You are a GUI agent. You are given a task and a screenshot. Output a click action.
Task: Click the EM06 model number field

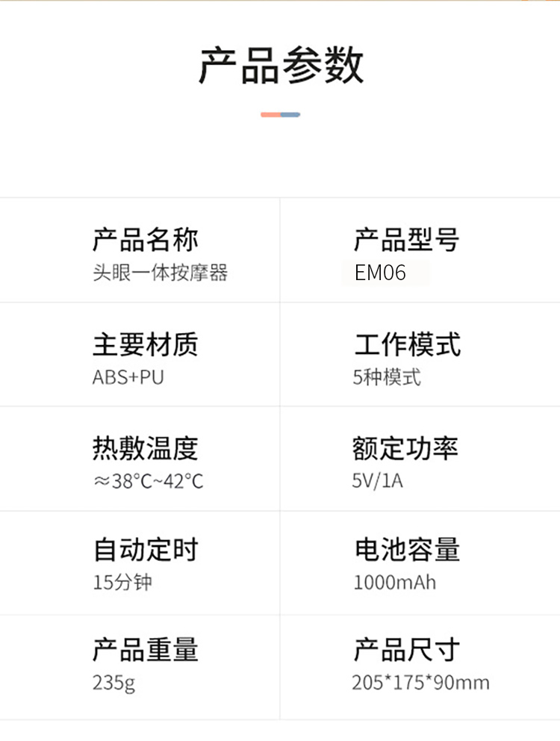pos(381,273)
